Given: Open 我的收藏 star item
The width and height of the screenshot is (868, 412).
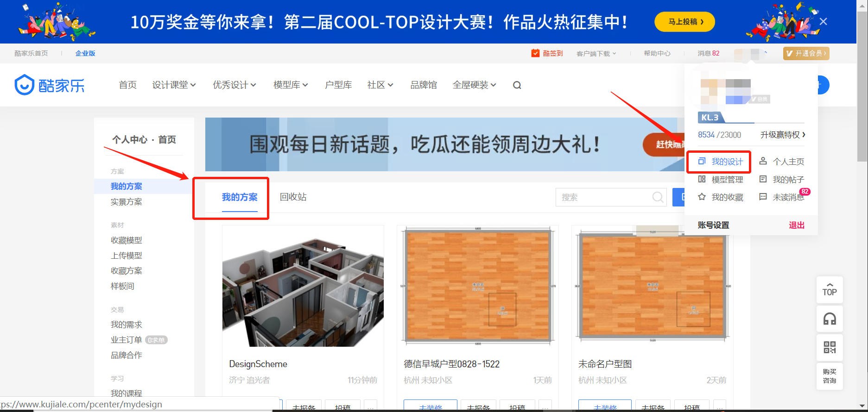Looking at the screenshot, I should [721, 197].
